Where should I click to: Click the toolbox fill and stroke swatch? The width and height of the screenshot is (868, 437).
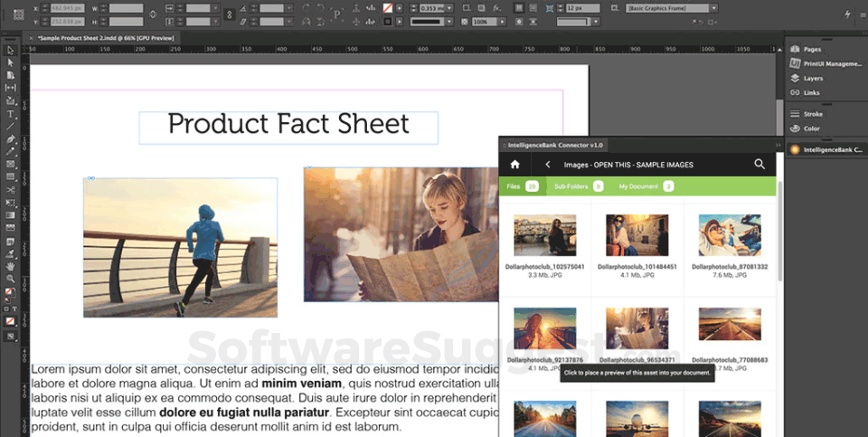click(x=11, y=292)
